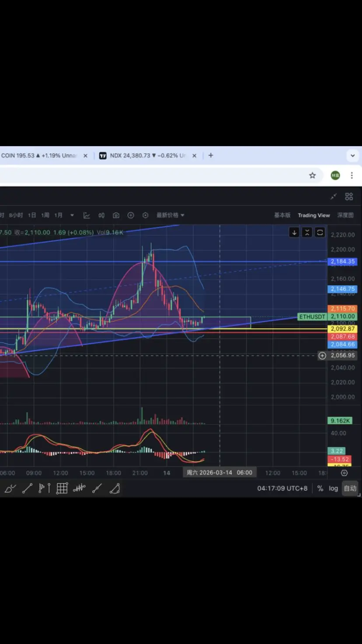Toggle the 自动 auto scale button
The height and width of the screenshot is (644, 362).
point(350,488)
